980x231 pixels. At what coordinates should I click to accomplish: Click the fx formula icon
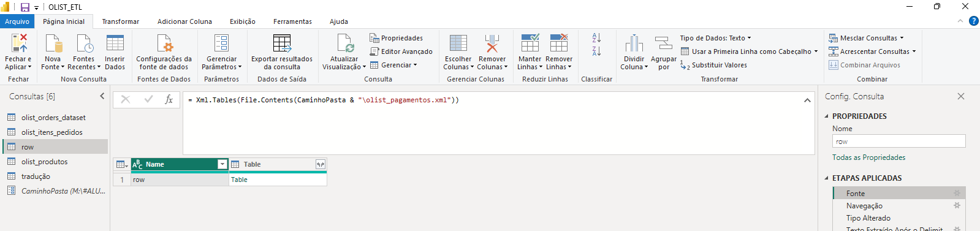[169, 99]
